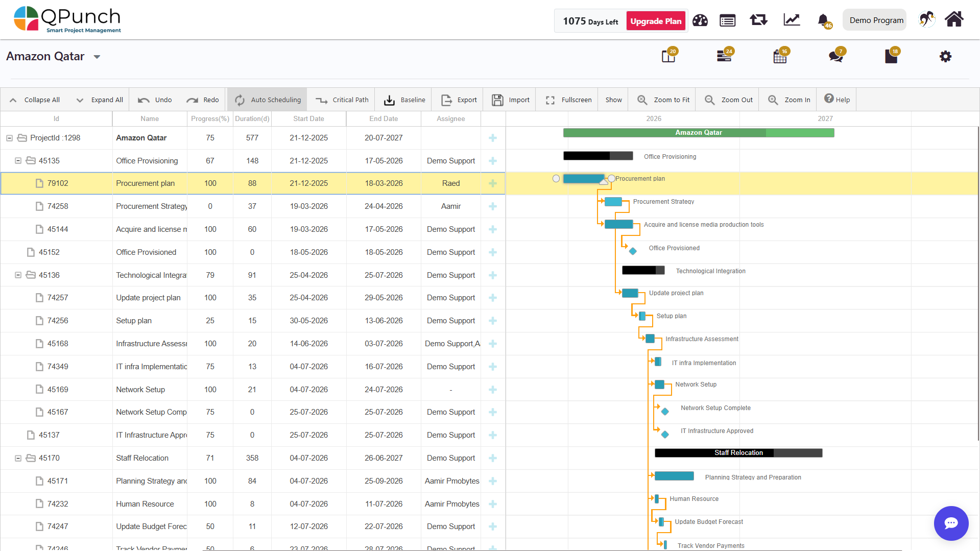Open the Amazon Qatar project dropdown
980x551 pixels.
tap(97, 57)
